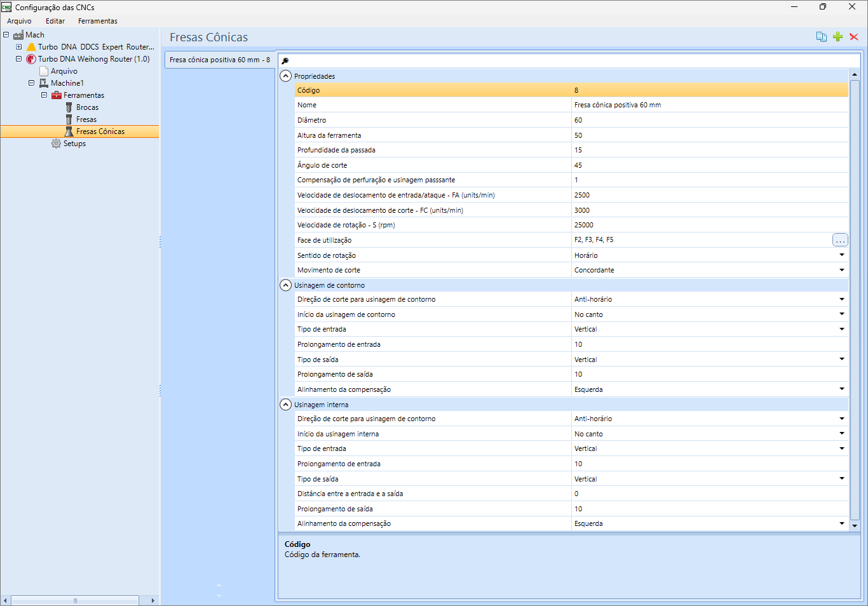The height and width of the screenshot is (606, 868).
Task: Open Fresas milling tools in tree
Action: tap(86, 119)
